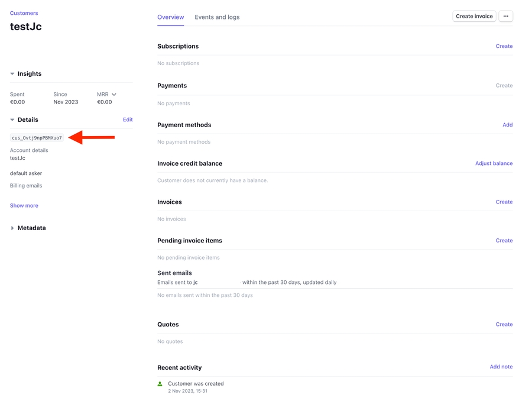Viewport: 532px width, 414px height.
Task: Collapse the Insights section
Action: point(12,74)
